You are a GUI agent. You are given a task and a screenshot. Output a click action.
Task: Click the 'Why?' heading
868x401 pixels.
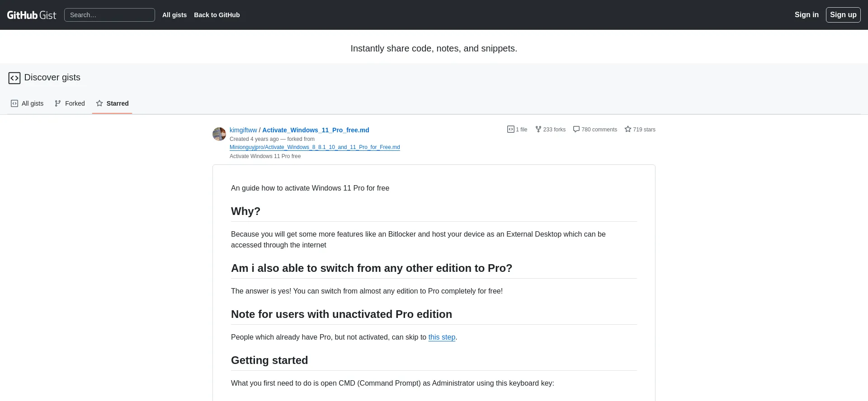245,211
